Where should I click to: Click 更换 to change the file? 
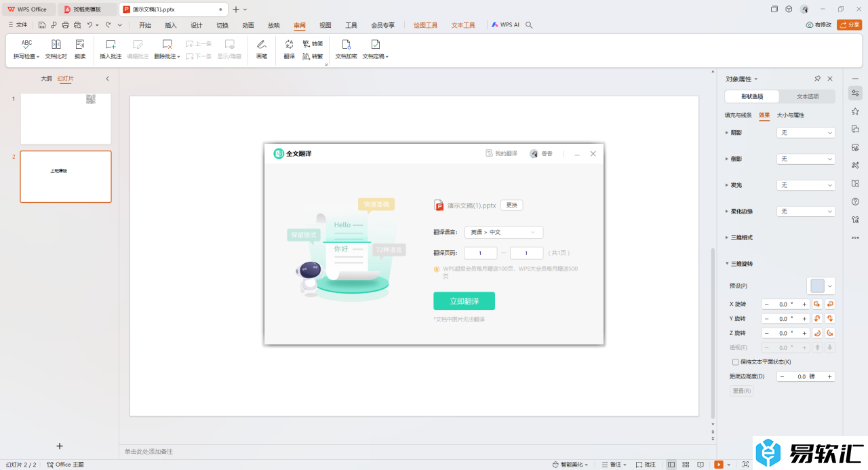pyautogui.click(x=511, y=205)
